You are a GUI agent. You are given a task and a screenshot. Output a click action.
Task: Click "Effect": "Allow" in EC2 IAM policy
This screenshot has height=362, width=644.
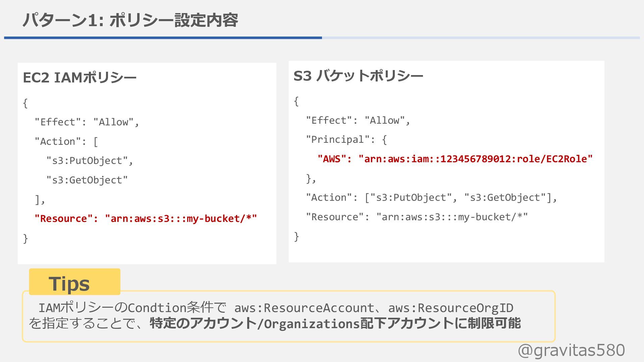tap(87, 122)
